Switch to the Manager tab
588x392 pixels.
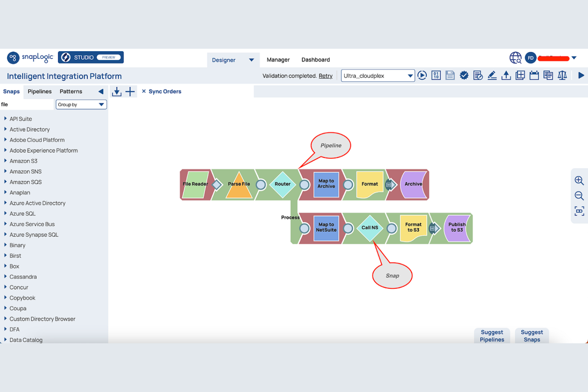278,60
